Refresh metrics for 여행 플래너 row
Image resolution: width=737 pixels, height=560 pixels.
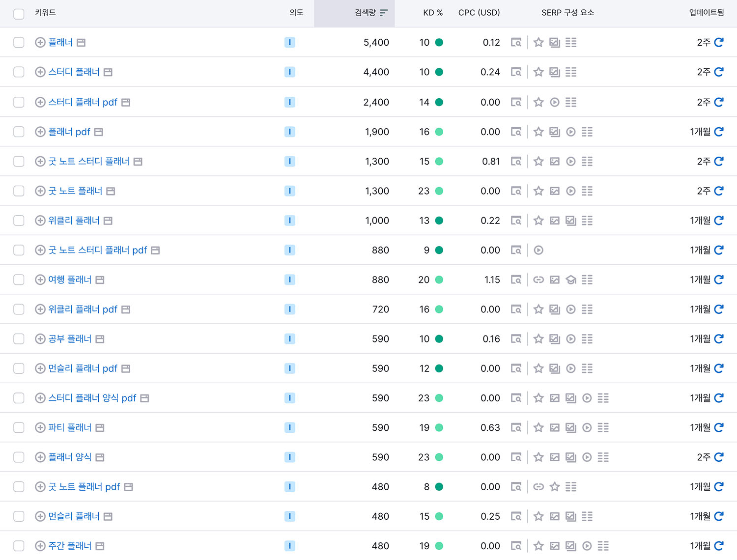pos(719,280)
